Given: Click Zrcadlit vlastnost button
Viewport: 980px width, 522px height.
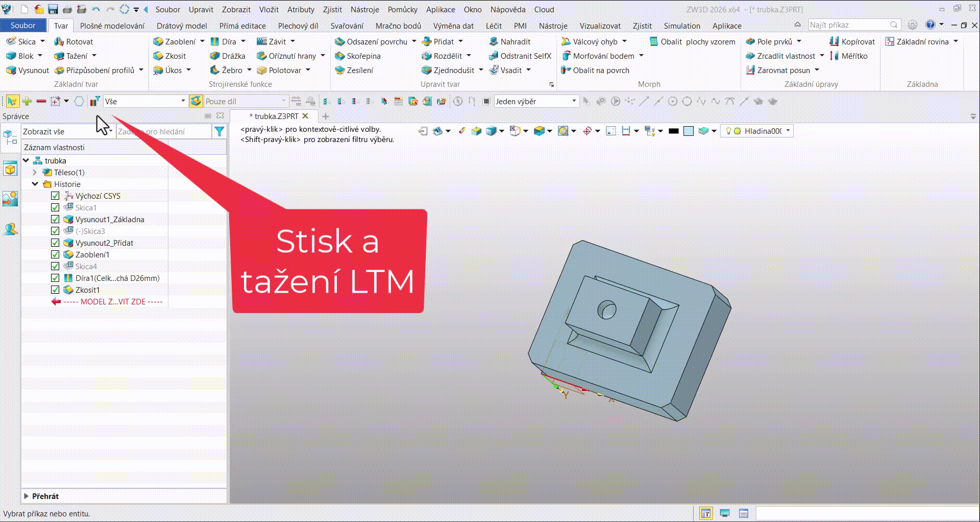Looking at the screenshot, I should pos(780,56).
